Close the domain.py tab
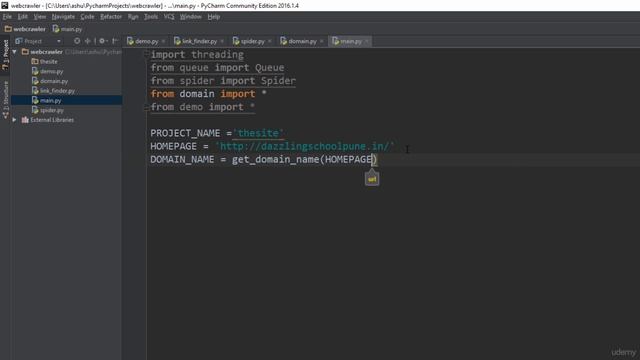The height and width of the screenshot is (360, 640). pos(322,41)
